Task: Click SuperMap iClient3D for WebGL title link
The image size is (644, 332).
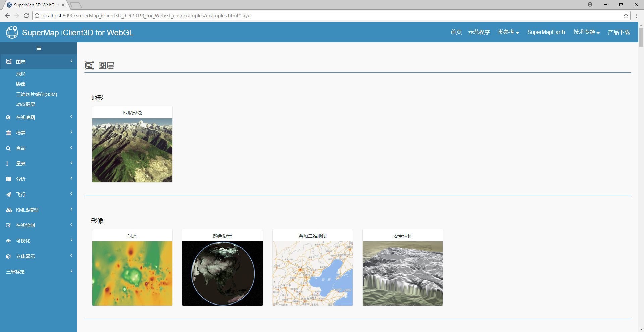Action: pyautogui.click(x=78, y=33)
